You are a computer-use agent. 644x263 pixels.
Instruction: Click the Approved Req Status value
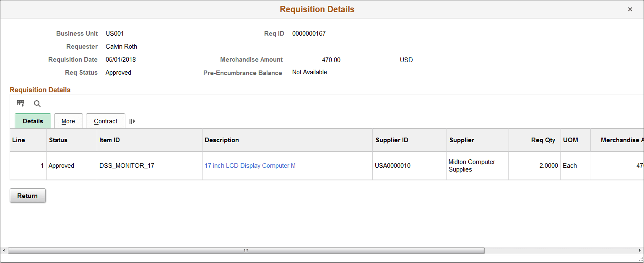(118, 72)
